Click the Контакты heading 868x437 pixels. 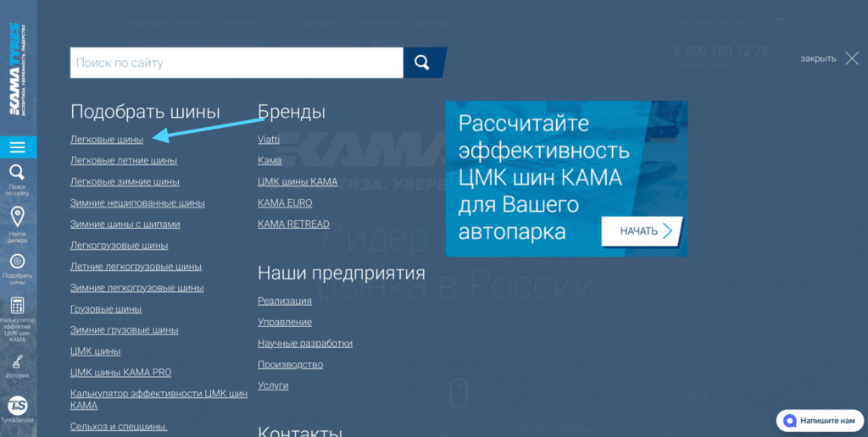[x=300, y=431]
